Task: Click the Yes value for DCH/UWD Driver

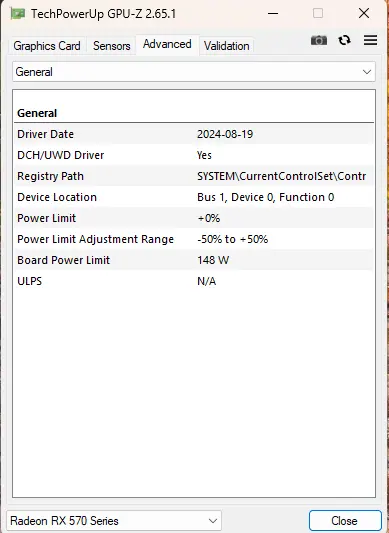Action: point(204,155)
